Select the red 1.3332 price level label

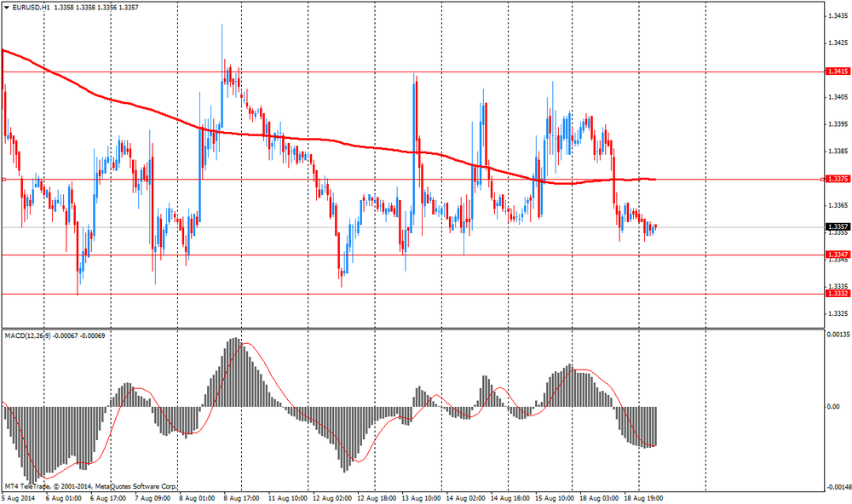click(x=838, y=293)
